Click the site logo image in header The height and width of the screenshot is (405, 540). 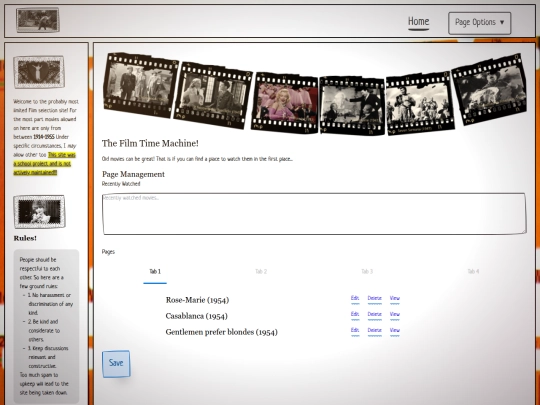(38, 20)
